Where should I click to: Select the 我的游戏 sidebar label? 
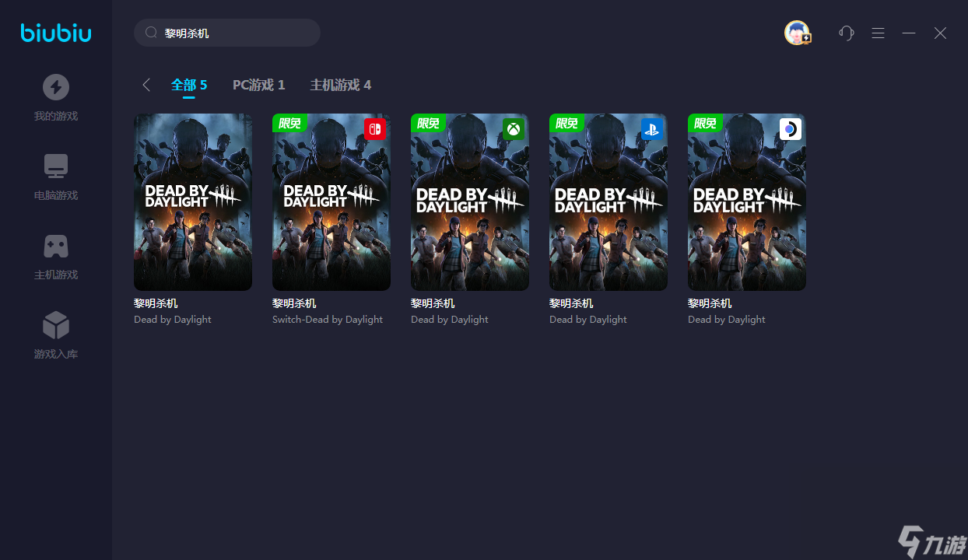coord(56,117)
